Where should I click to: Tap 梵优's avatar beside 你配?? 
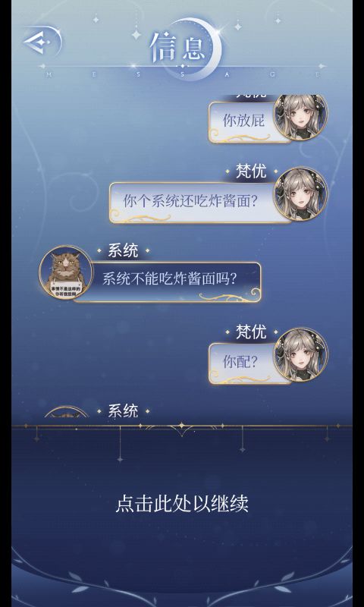click(x=300, y=354)
